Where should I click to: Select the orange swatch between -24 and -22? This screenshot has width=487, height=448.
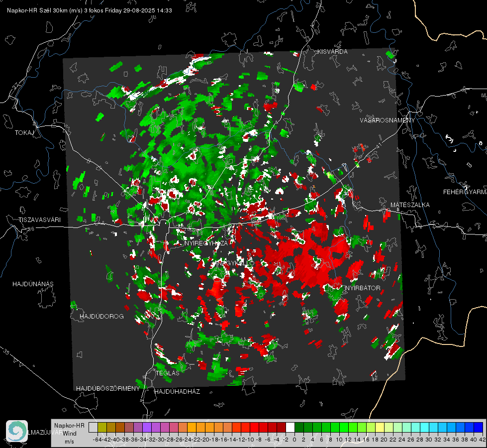point(192,427)
